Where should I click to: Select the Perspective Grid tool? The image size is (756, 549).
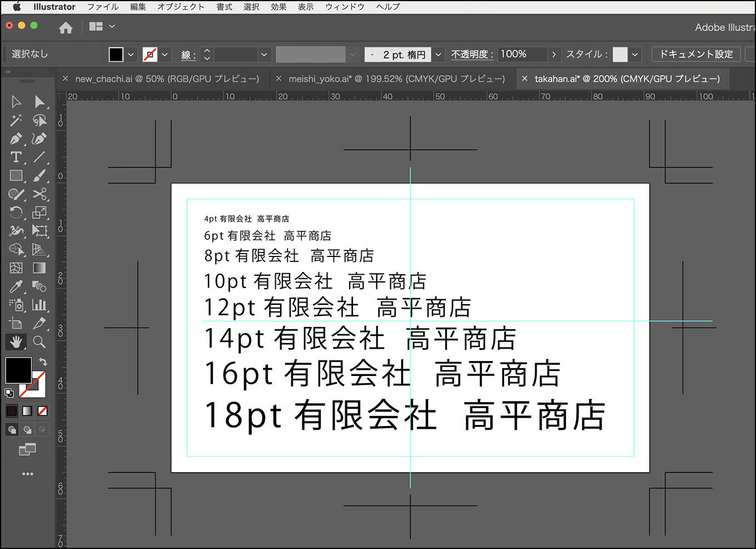[x=39, y=250]
